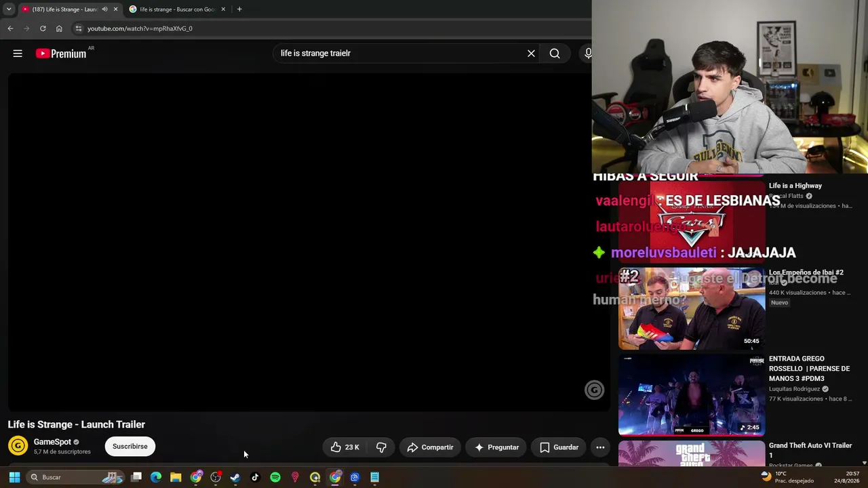Go back to the previous page
The width and height of the screenshot is (868, 488).
(x=10, y=28)
